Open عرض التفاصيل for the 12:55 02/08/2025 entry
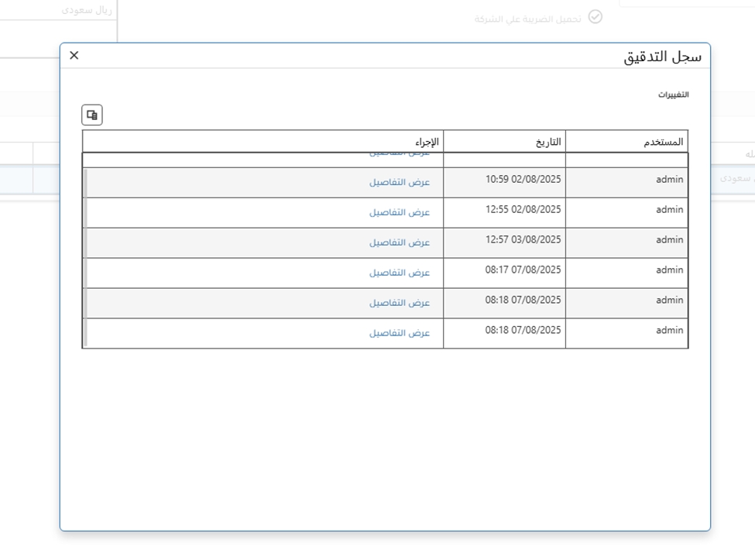Image resolution: width=755 pixels, height=560 pixels. pos(400,212)
